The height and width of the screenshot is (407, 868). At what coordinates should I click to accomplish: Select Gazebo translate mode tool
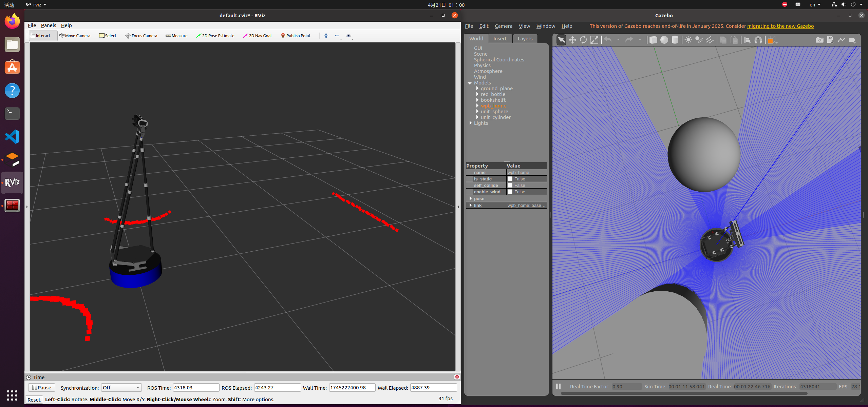(572, 40)
